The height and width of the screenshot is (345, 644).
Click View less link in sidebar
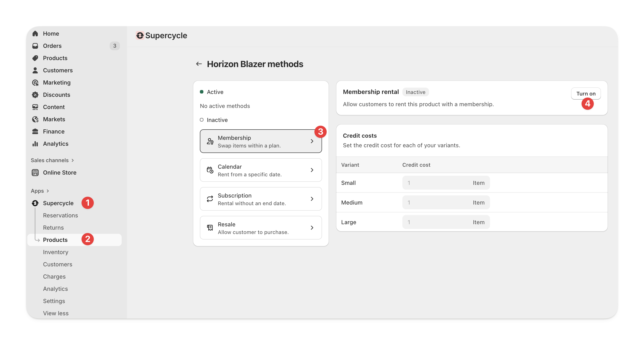(x=55, y=313)
